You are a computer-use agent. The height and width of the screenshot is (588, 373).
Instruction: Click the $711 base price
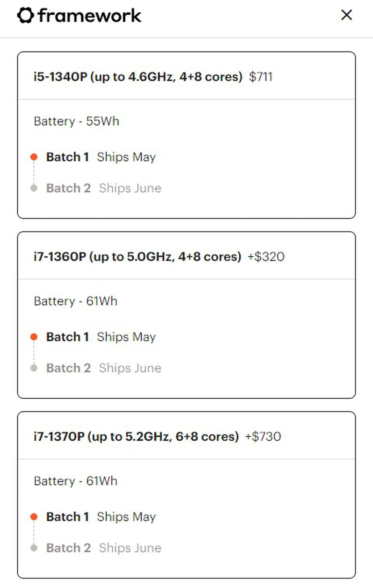pyautogui.click(x=261, y=77)
